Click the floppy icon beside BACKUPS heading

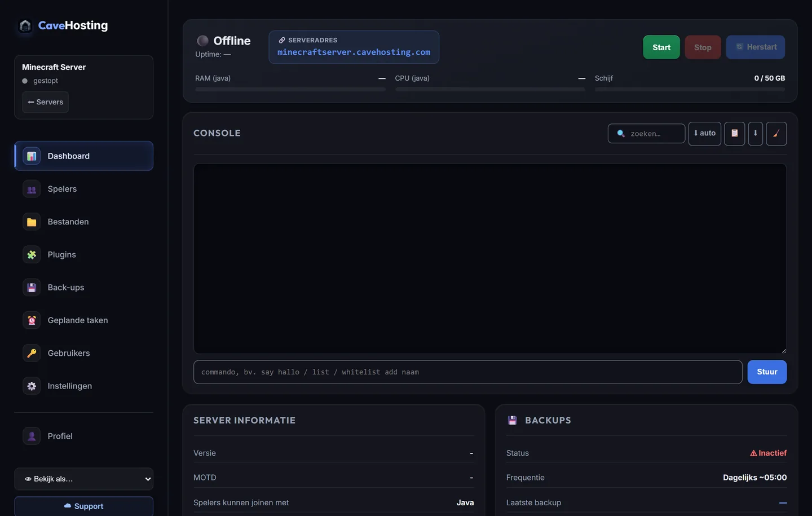coord(512,420)
